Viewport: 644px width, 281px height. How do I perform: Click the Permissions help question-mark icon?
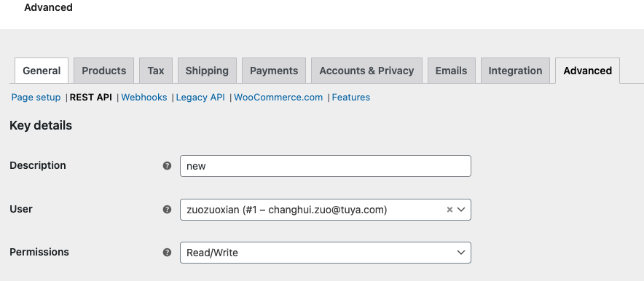[x=167, y=253]
